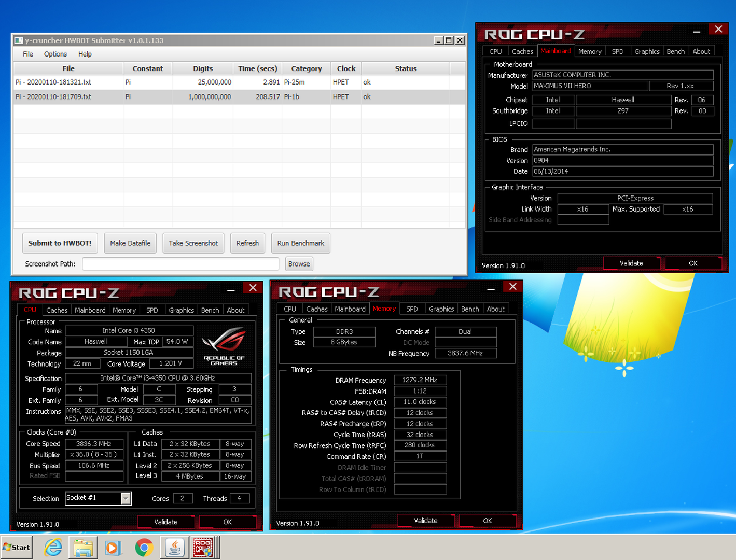The image size is (736, 560).
Task: Click the ROG CPU-Z taskbar icon
Action: click(203, 548)
